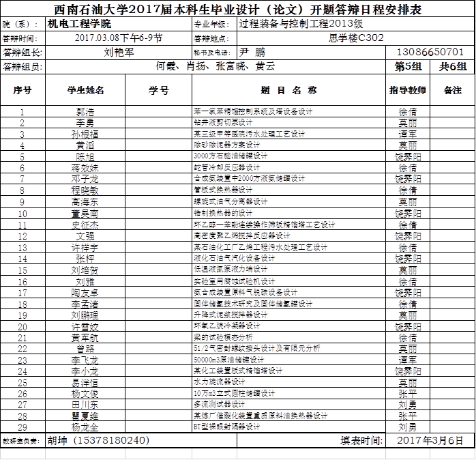Viewport: 476px width, 460px height.
Task: Click student name cell 杨文俊
Action: (85, 394)
